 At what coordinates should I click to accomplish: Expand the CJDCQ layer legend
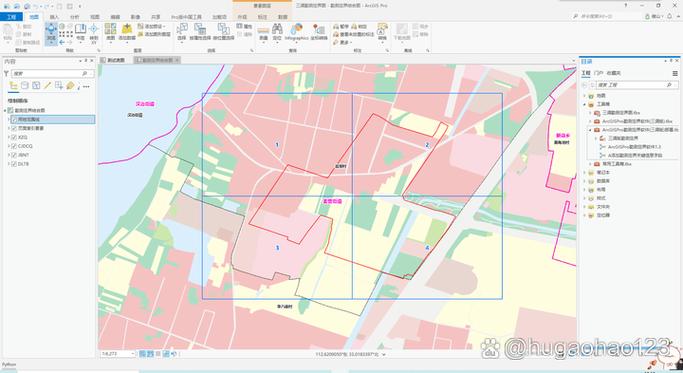9,146
